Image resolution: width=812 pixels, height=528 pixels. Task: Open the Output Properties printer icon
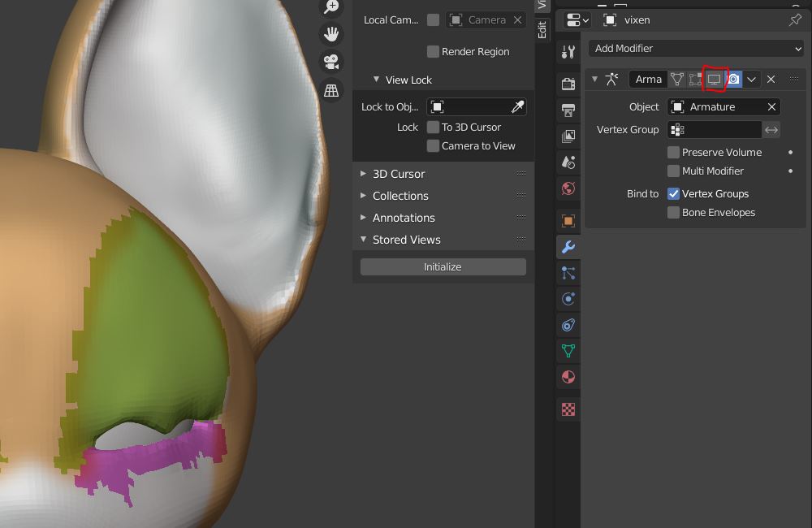[x=568, y=110]
